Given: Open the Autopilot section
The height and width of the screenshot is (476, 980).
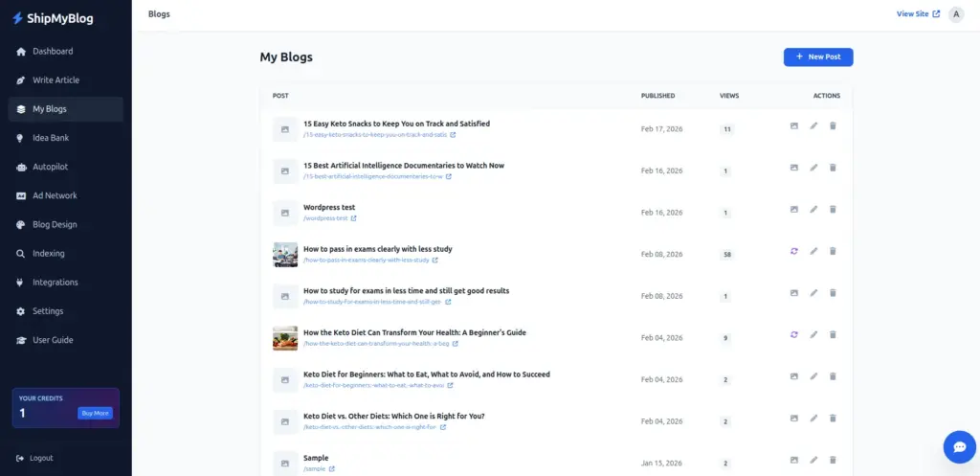Looking at the screenshot, I should 66,167.
